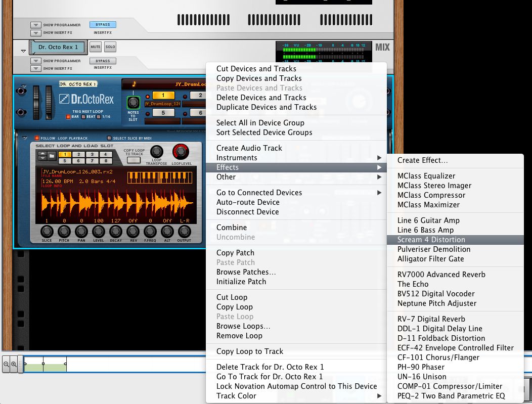
Task: Choose Scream 4 Distortion effect
Action: tap(455, 240)
